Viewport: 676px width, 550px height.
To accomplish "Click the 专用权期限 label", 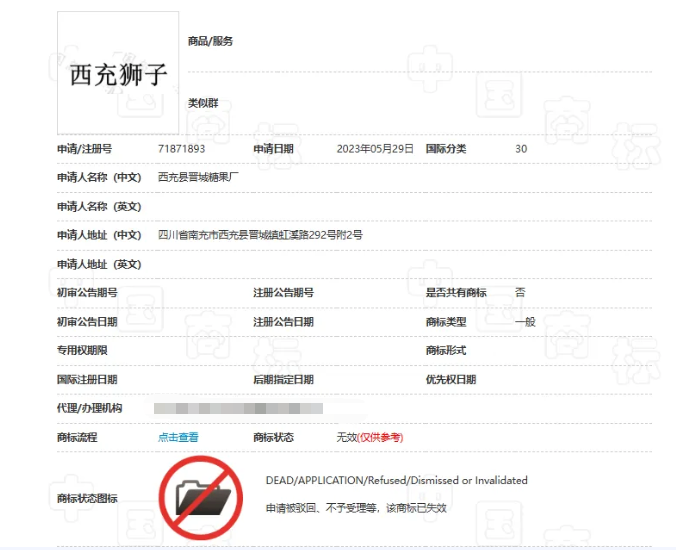I will (x=82, y=350).
